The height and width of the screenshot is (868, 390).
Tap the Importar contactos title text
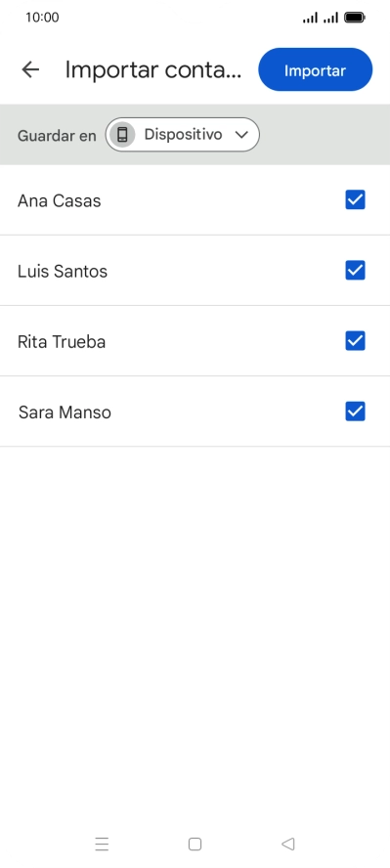coord(153,70)
